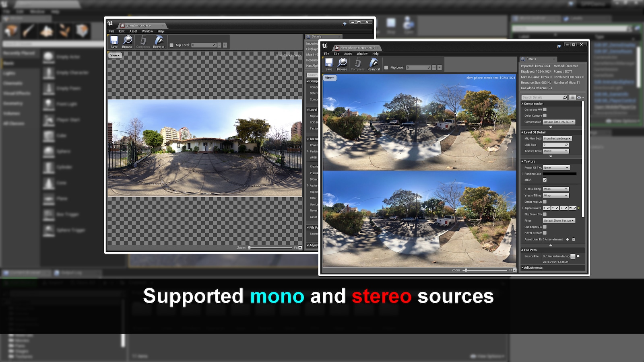Viewport: 644px width, 362px height.
Task: Reimport the stereo texture asset
Action: tap(374, 63)
